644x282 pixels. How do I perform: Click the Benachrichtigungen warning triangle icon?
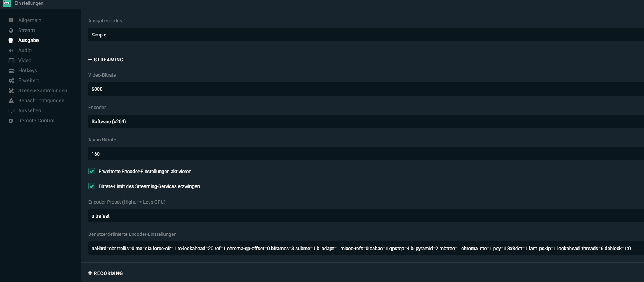[x=11, y=101]
